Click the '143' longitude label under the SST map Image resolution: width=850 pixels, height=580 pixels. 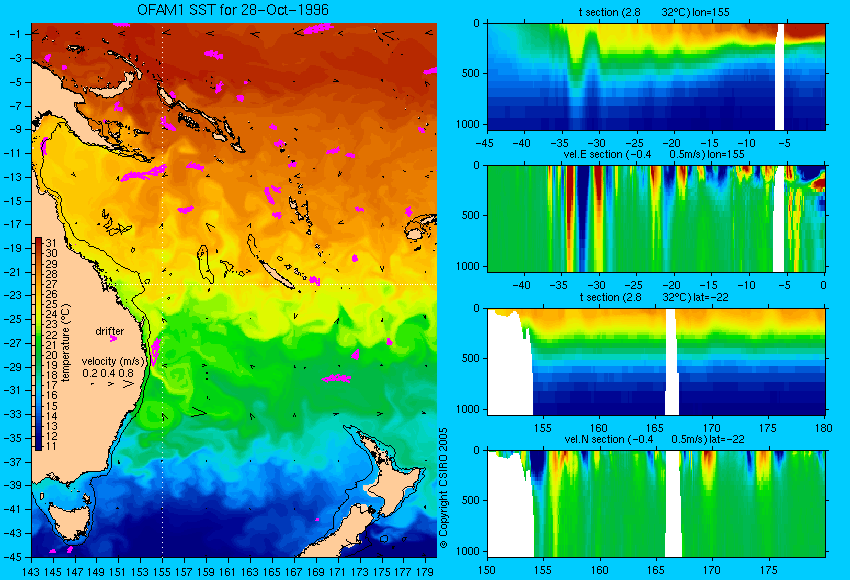tap(31, 572)
